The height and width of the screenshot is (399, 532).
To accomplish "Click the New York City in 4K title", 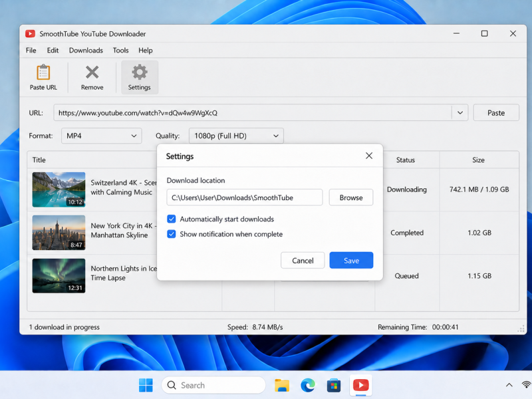I will 124,230.
